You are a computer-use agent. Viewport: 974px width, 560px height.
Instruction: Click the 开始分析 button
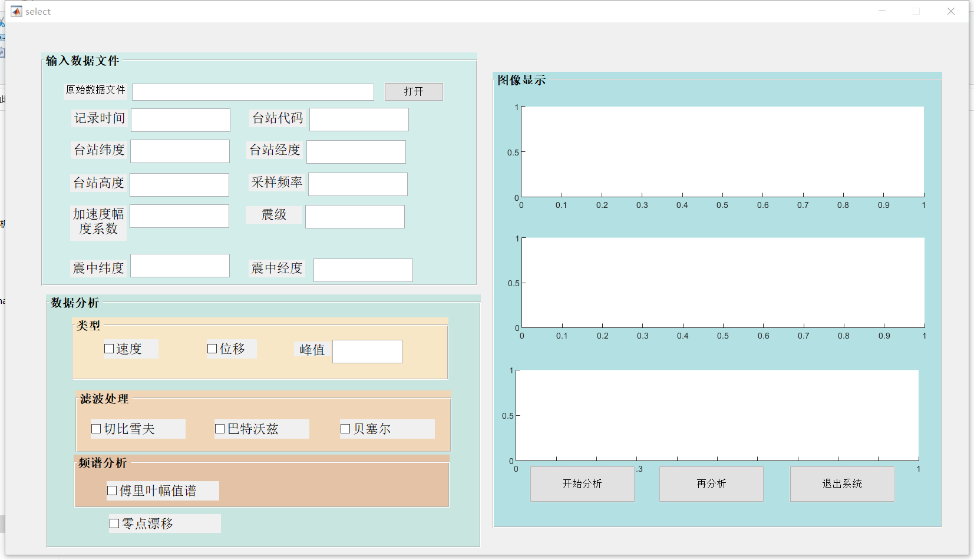point(582,484)
